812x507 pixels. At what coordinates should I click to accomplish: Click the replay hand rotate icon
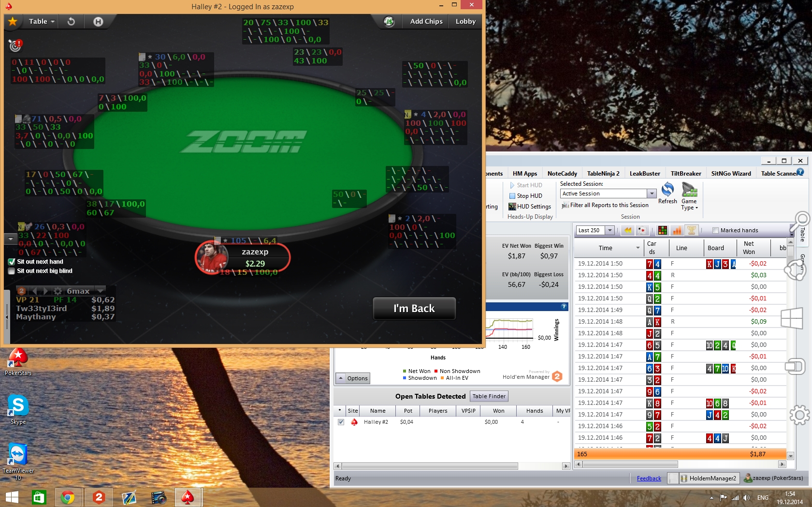[x=71, y=21]
